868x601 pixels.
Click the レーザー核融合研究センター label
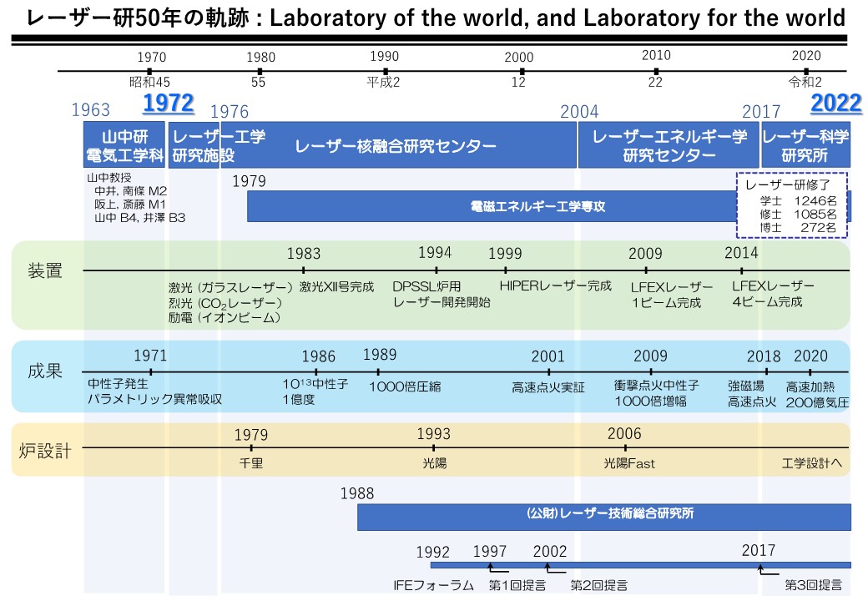396,146
